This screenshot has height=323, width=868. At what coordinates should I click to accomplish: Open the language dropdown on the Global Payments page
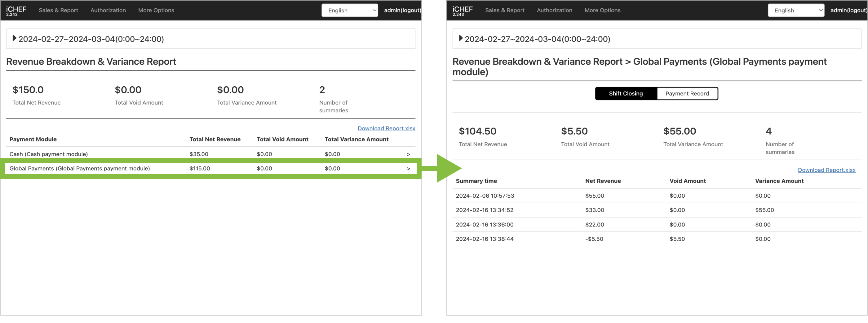coord(796,11)
